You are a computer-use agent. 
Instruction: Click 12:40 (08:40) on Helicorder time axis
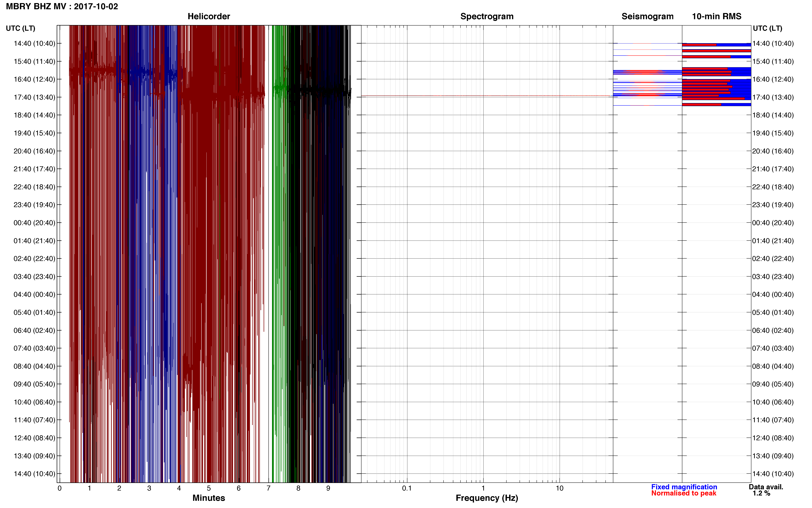(34, 438)
